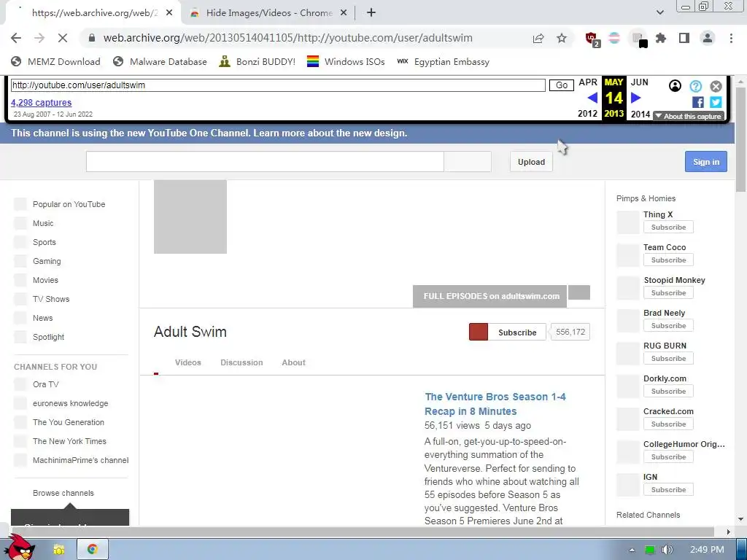Close the web.archive.org tab

[x=169, y=13]
